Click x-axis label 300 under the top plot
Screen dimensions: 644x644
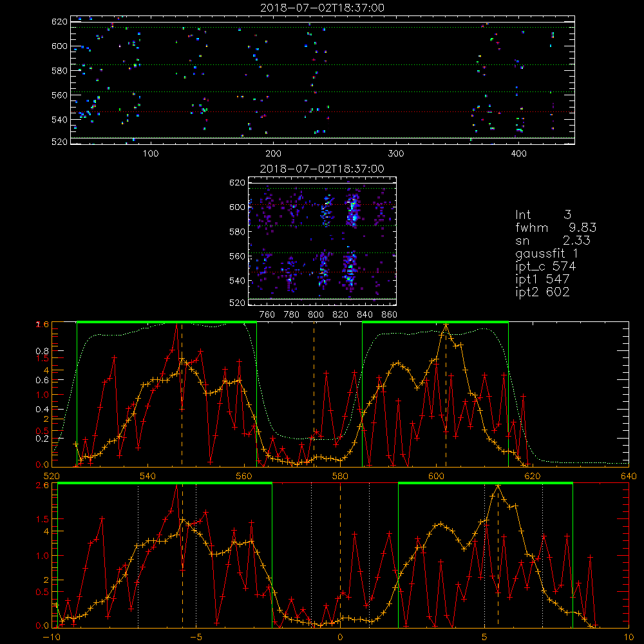(x=396, y=154)
